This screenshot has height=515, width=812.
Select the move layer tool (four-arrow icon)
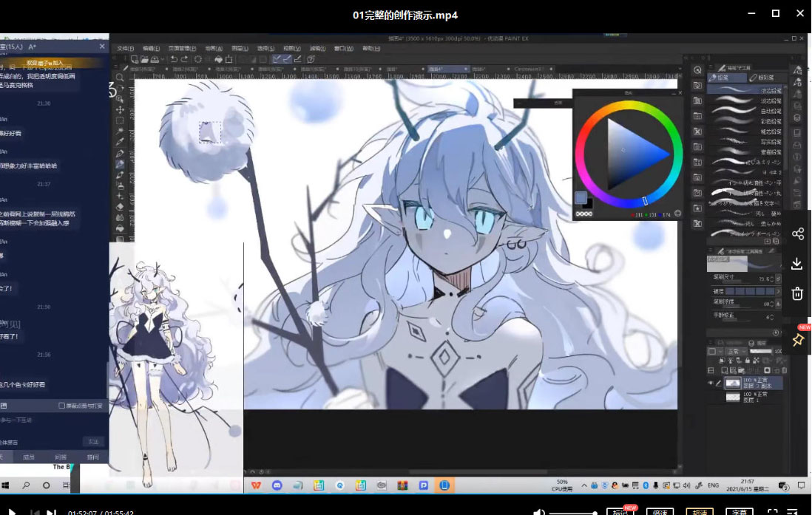click(x=120, y=110)
